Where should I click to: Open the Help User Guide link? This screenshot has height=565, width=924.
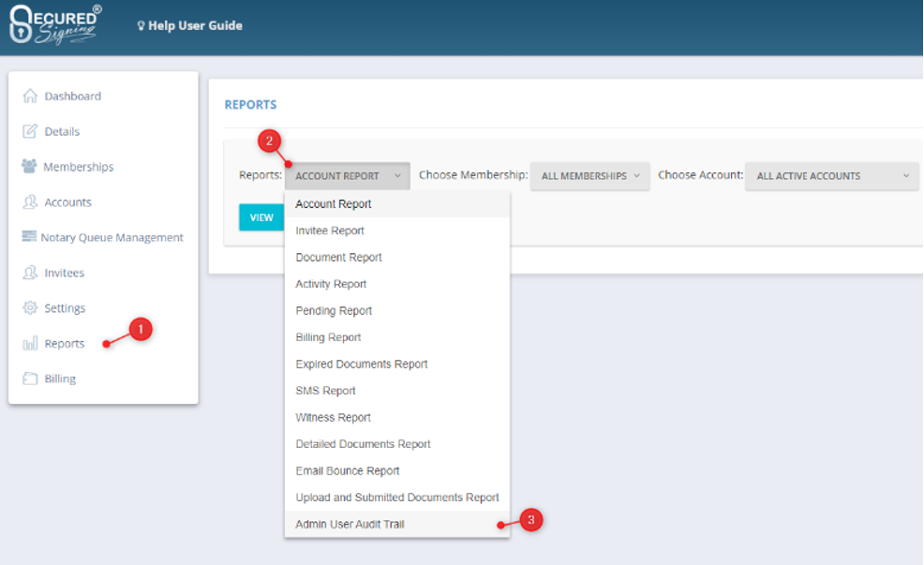(190, 25)
